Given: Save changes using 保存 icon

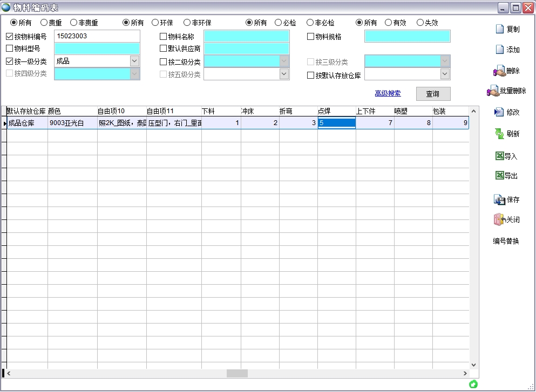Looking at the screenshot, I should pyautogui.click(x=499, y=200).
